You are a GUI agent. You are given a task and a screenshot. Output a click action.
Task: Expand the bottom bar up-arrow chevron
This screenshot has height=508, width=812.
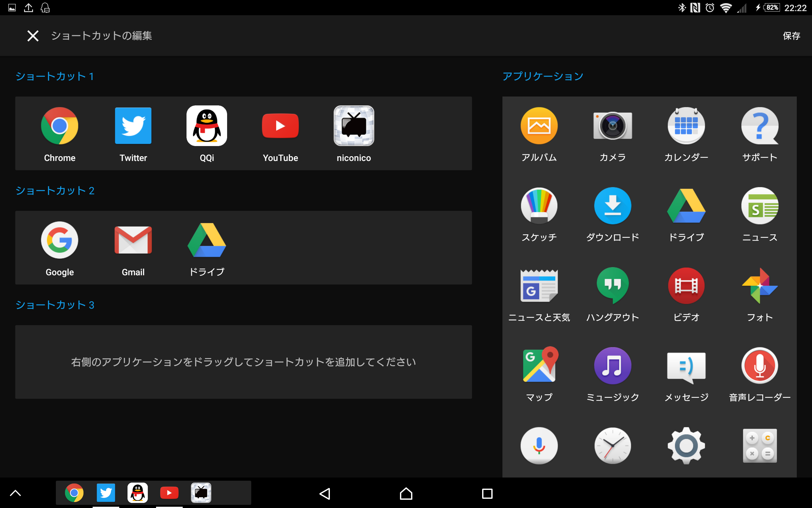pyautogui.click(x=16, y=493)
